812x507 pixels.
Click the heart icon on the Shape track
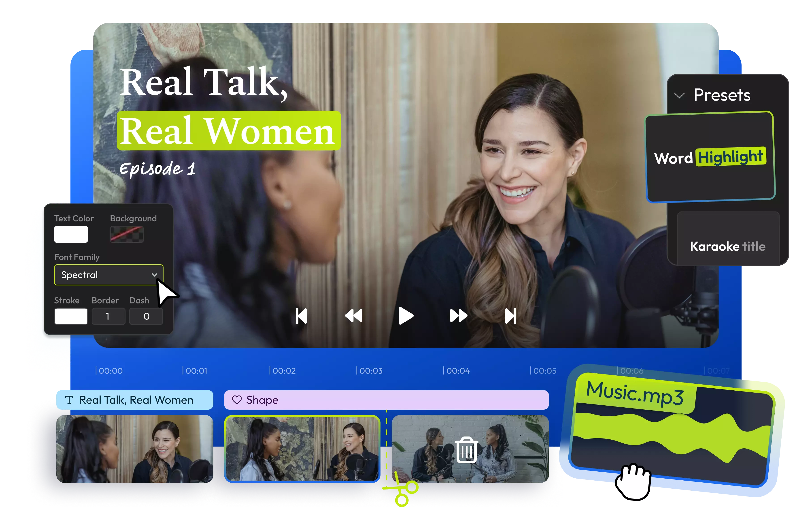pyautogui.click(x=236, y=400)
